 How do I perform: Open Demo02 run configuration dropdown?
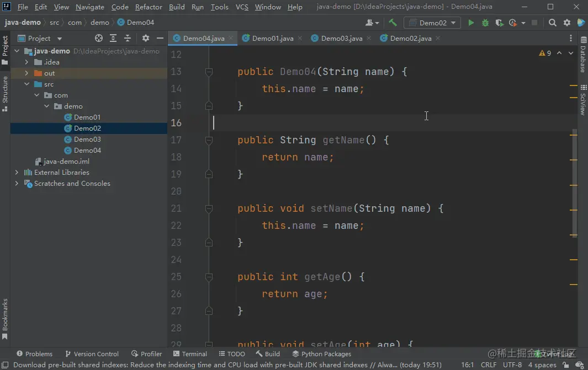[432, 23]
